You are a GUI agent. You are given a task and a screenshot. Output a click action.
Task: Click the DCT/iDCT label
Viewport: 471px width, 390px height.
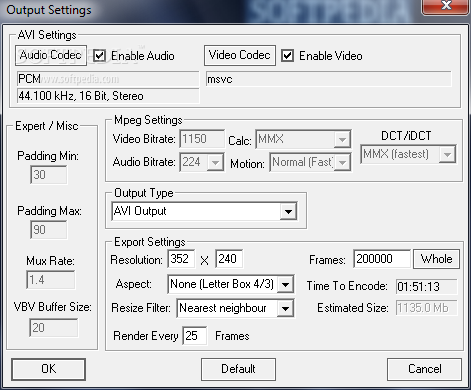pos(406,136)
